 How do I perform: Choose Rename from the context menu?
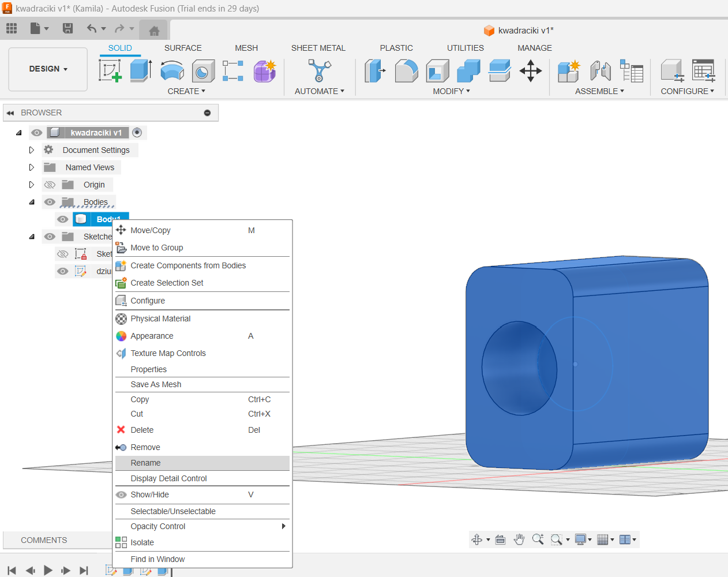coord(202,463)
